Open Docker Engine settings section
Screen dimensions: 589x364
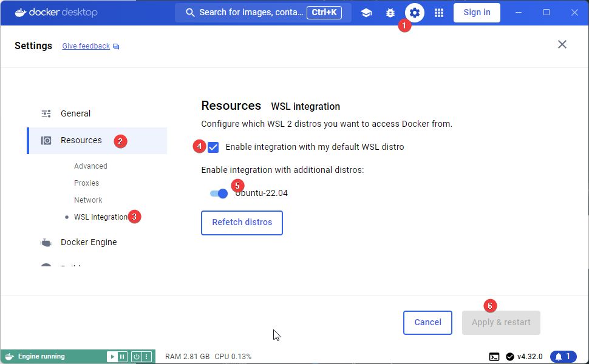[x=89, y=242]
